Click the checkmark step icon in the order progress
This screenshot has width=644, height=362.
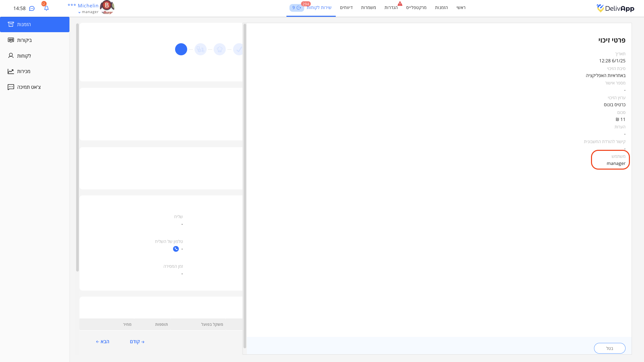(x=238, y=49)
